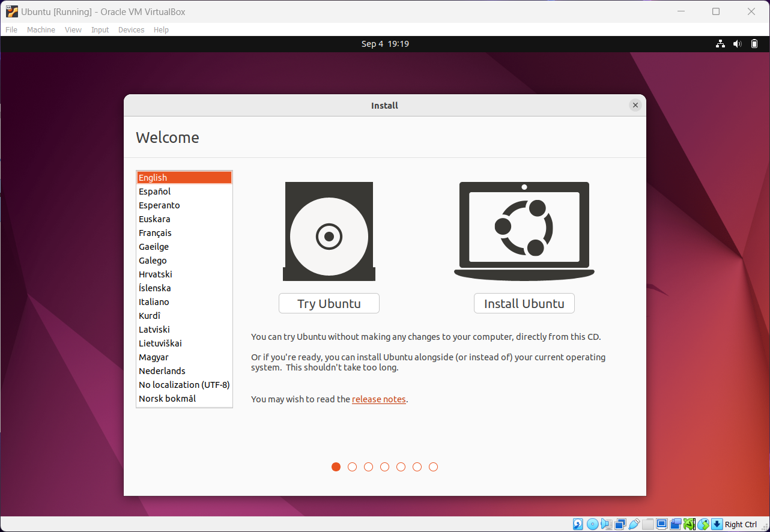The image size is (770, 532).
Task: Click the recording status icon
Action: [x=675, y=524]
